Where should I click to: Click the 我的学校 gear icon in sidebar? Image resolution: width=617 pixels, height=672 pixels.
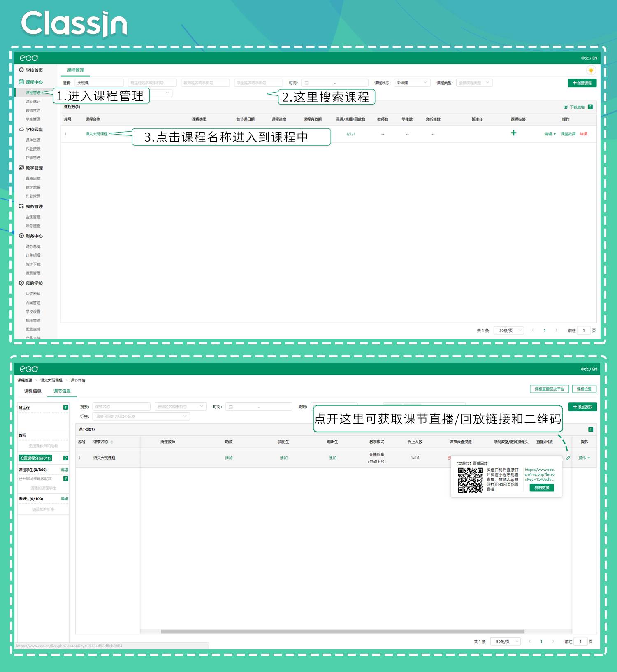(21, 283)
